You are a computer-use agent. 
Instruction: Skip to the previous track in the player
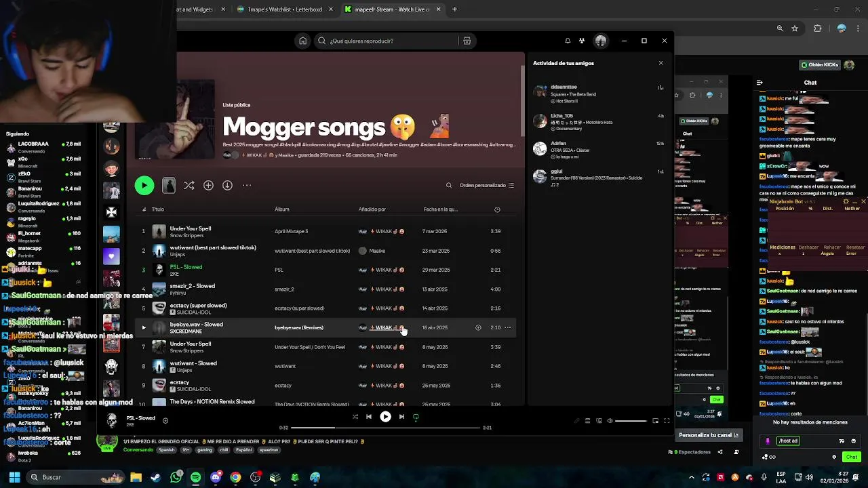point(368,417)
